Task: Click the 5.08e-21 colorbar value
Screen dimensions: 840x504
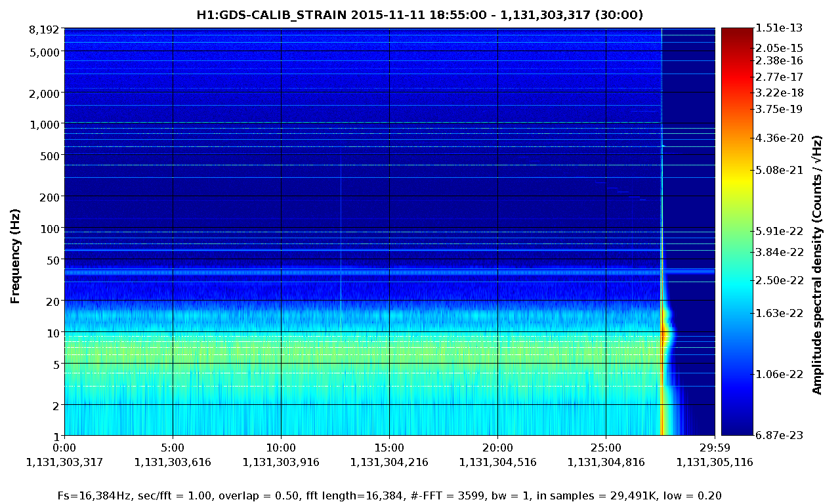Action: [779, 170]
